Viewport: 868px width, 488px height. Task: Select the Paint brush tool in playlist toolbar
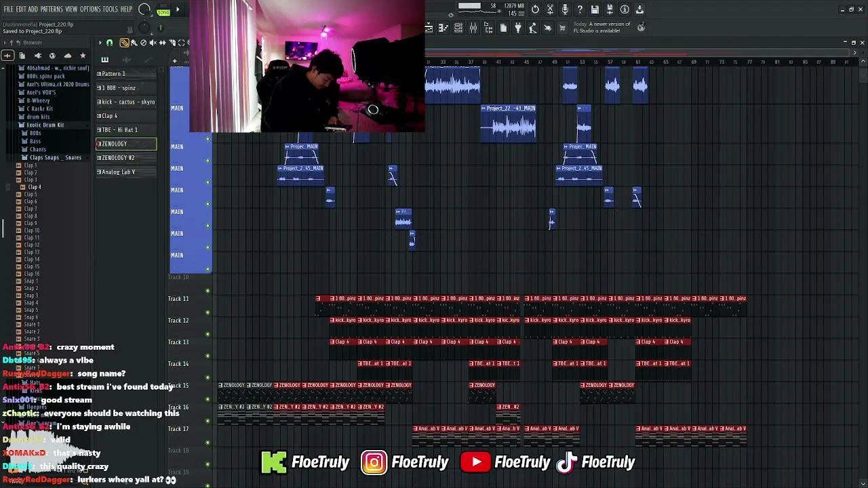[134, 43]
